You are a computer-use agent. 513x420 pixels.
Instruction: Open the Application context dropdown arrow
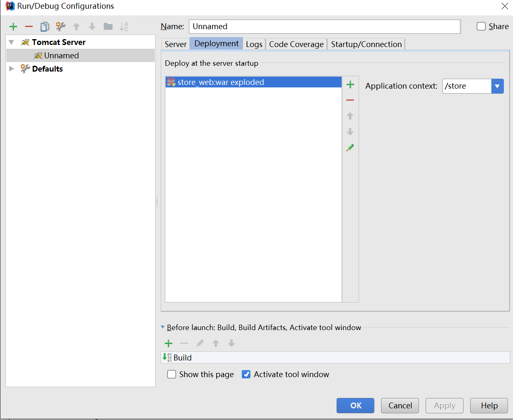(497, 86)
